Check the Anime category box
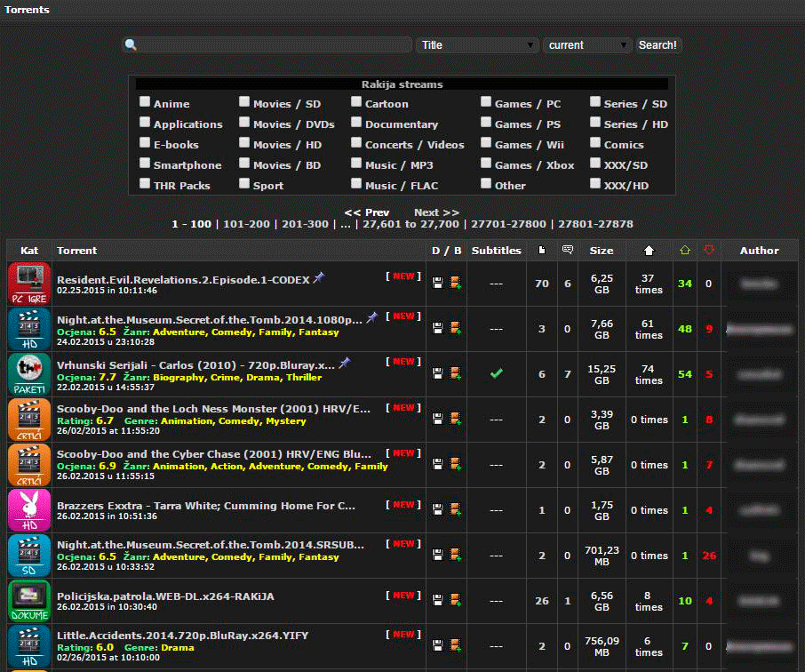Viewport: 805px width, 672px height. tap(145, 101)
